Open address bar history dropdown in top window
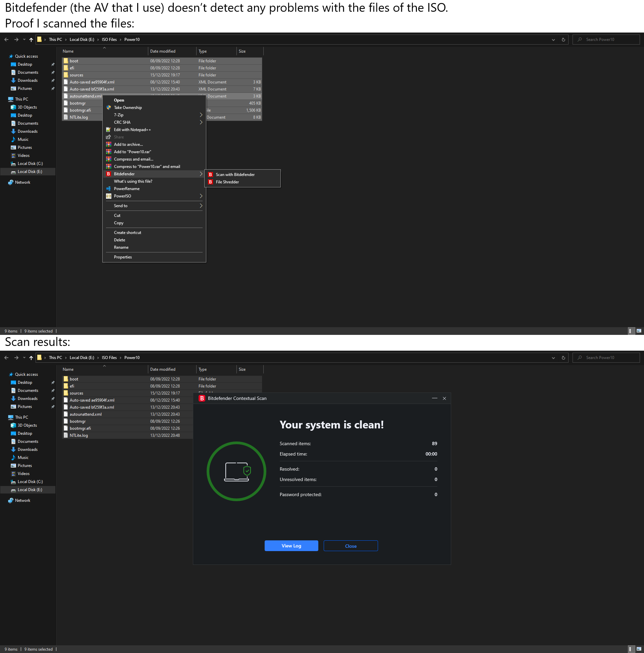This screenshot has height=653, width=644. (553, 40)
